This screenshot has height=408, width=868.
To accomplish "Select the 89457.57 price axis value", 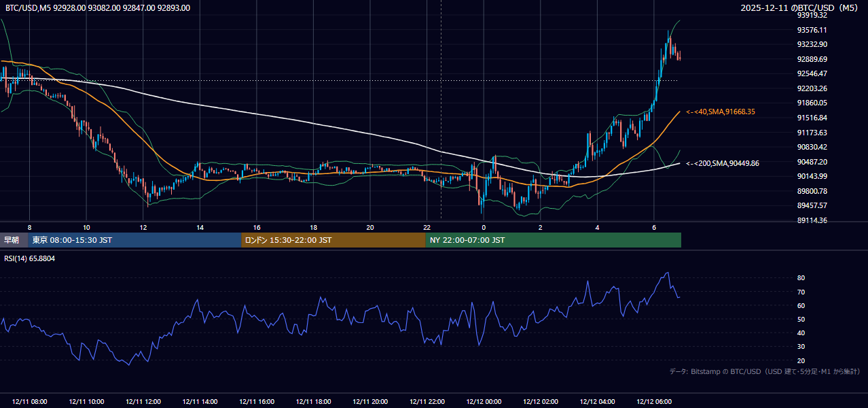I will tap(812, 205).
